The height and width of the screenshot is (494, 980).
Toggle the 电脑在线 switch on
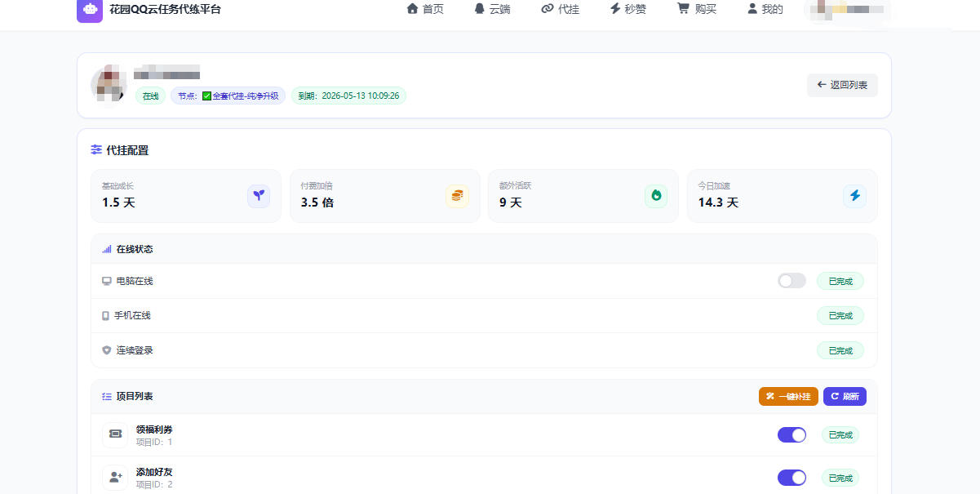(x=791, y=280)
